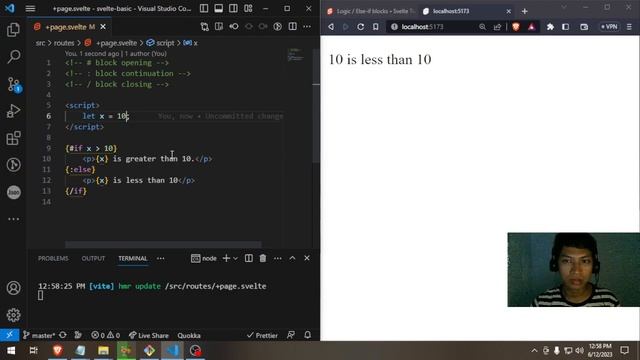
Task: Open the Explorer view in activity bar
Action: 13,30
